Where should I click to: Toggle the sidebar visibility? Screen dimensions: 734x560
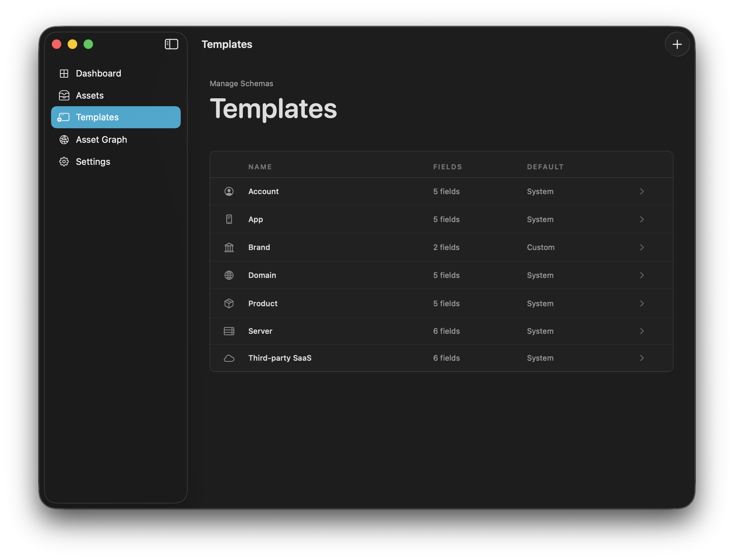171,44
